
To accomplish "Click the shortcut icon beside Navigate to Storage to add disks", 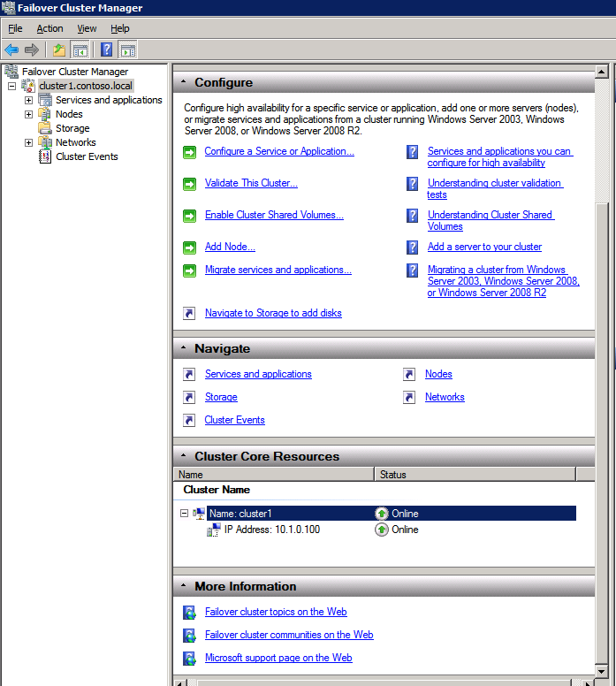I will tap(189, 313).
